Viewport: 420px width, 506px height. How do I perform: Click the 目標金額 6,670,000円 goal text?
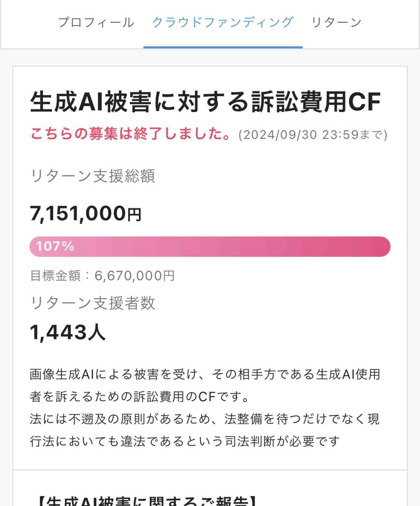pos(102,276)
